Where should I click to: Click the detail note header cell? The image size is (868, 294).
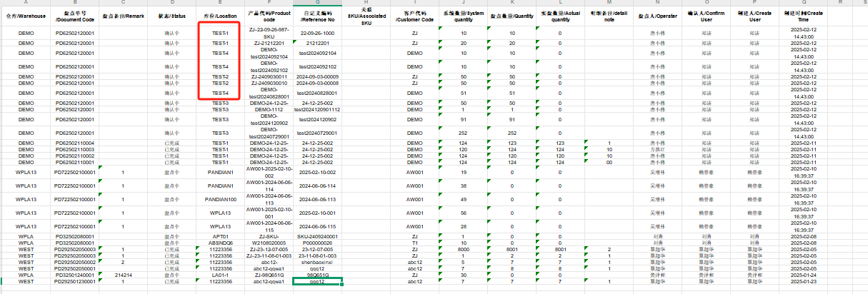(x=609, y=18)
